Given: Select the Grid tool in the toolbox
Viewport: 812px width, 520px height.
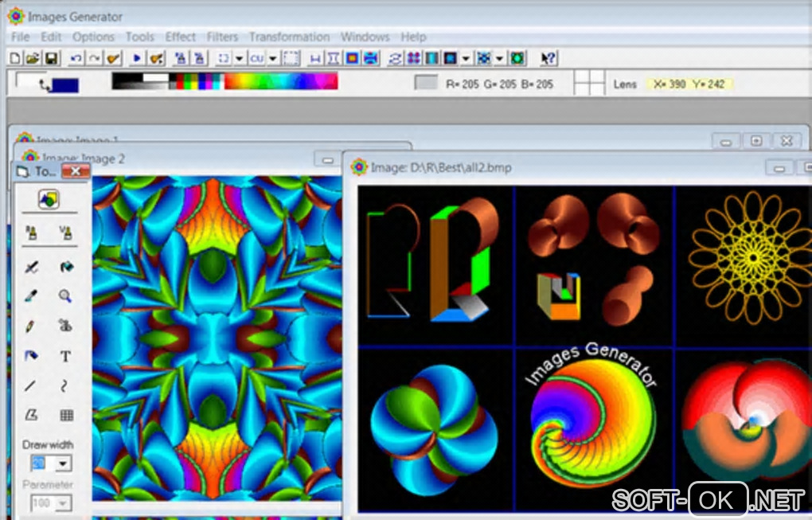Looking at the screenshot, I should click(x=66, y=415).
